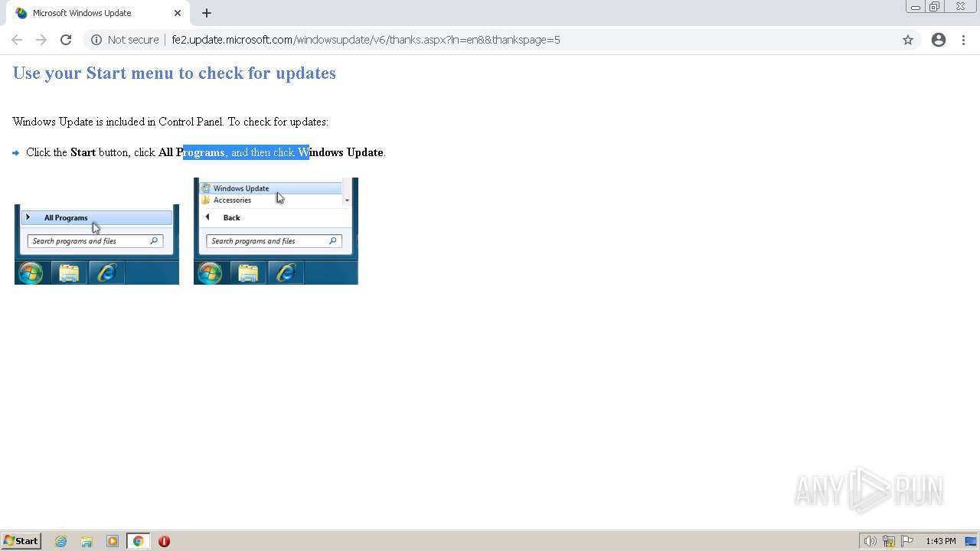Click the Chrome taskbar icon

(138, 541)
